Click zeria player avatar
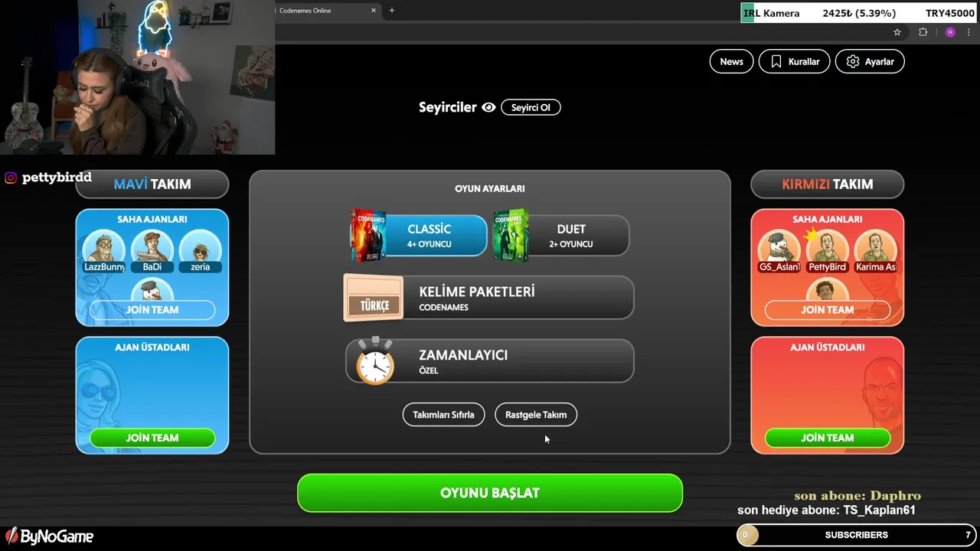Image resolution: width=980 pixels, height=551 pixels. [x=200, y=251]
